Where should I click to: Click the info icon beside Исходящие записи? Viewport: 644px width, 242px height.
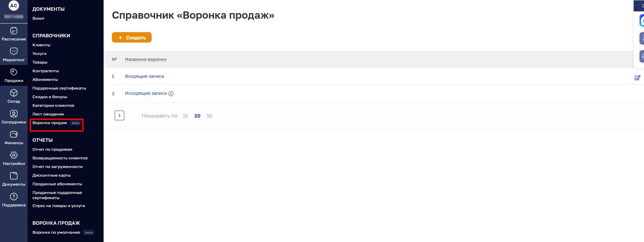point(171,94)
